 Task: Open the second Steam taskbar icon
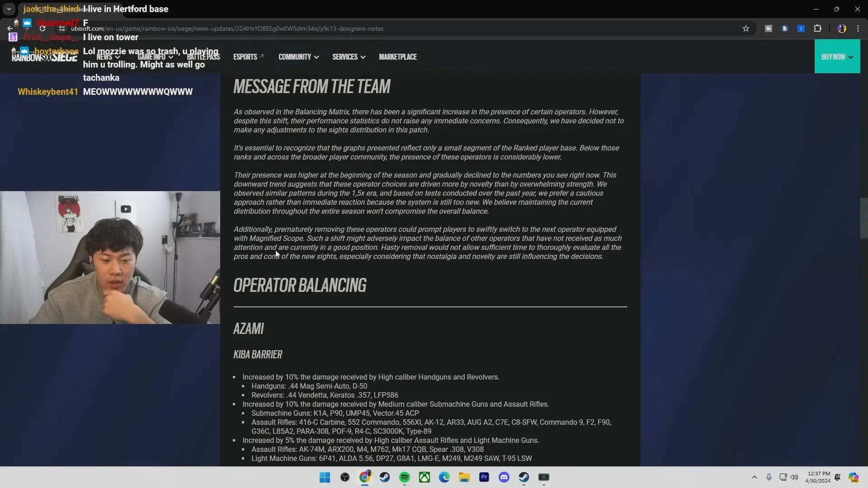point(524,477)
